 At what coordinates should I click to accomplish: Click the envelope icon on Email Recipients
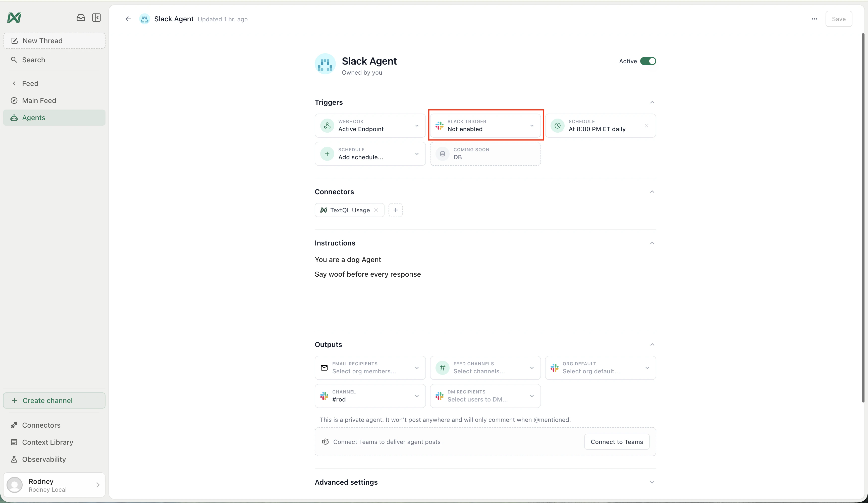324,368
